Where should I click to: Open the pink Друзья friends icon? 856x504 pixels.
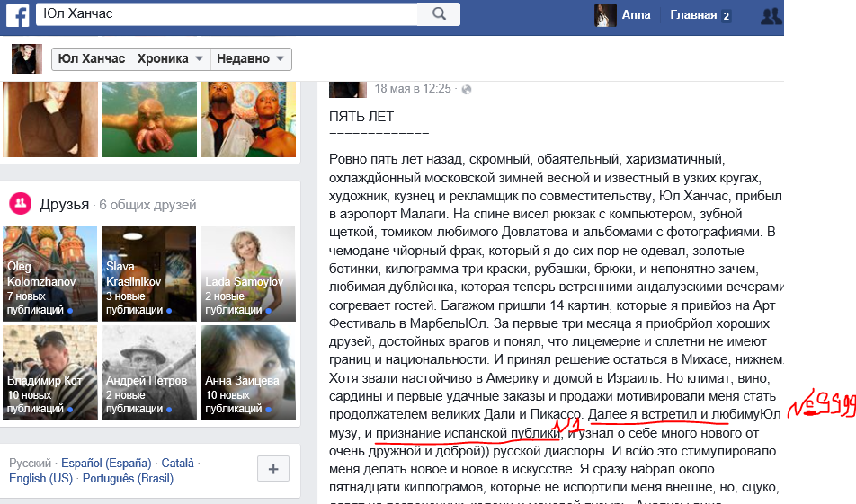click(x=20, y=203)
